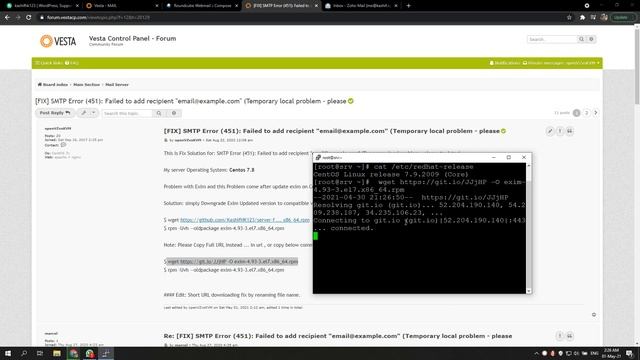
Task: Bookmark this page with the star icon
Action: pos(569,17)
